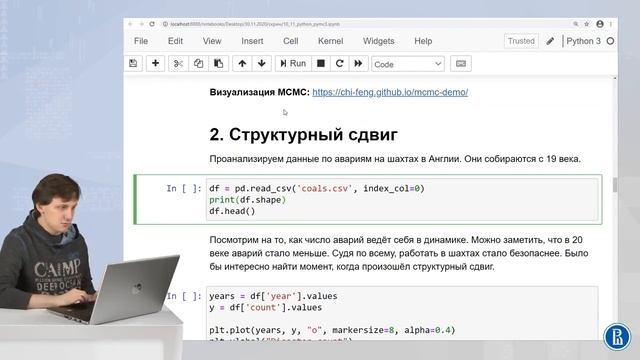
Task: Open the Cell menu
Action: pyautogui.click(x=291, y=41)
